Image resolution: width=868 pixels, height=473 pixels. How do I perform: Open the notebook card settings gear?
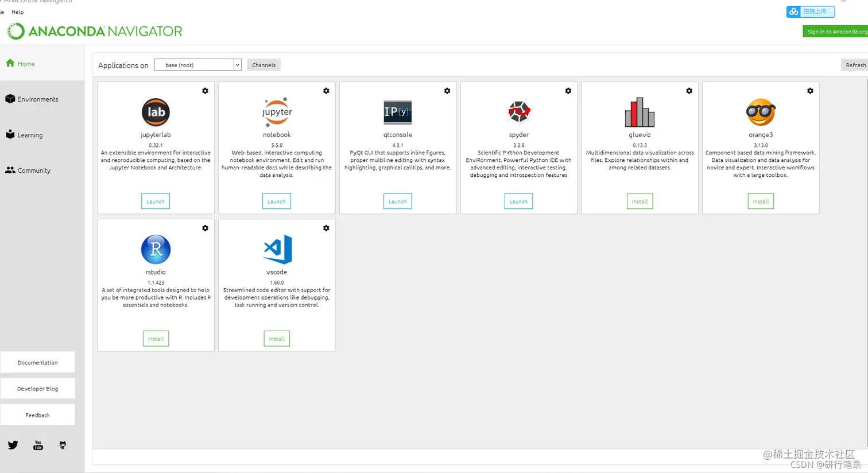tap(326, 91)
